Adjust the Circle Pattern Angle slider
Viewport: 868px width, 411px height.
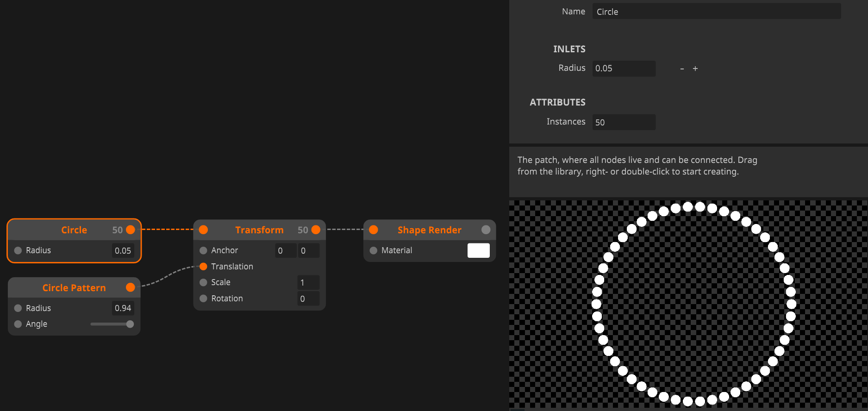click(x=112, y=324)
